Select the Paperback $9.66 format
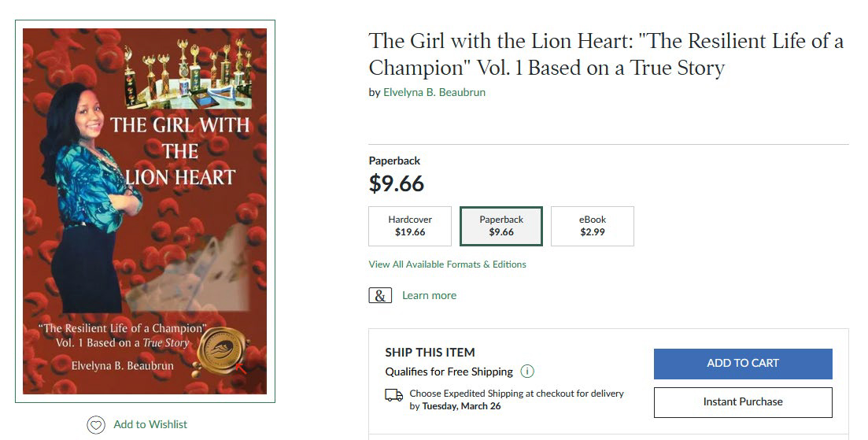This screenshot has height=440, width=868. tap(501, 227)
